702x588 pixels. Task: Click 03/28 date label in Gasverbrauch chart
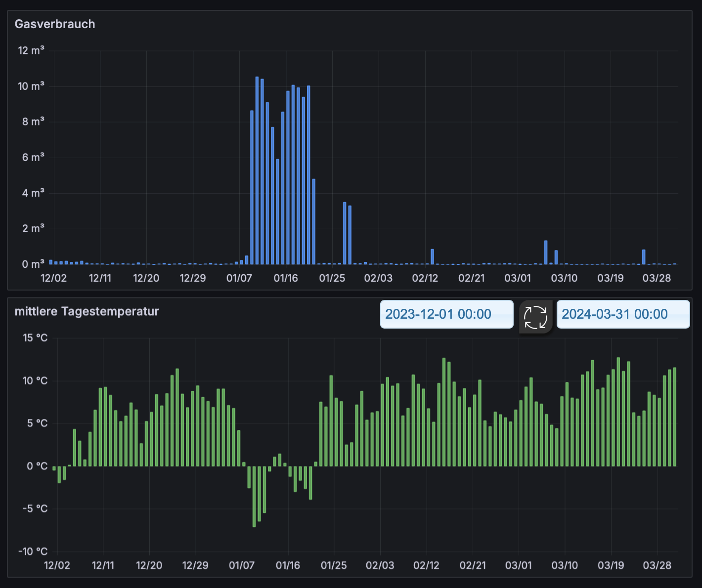tap(657, 278)
